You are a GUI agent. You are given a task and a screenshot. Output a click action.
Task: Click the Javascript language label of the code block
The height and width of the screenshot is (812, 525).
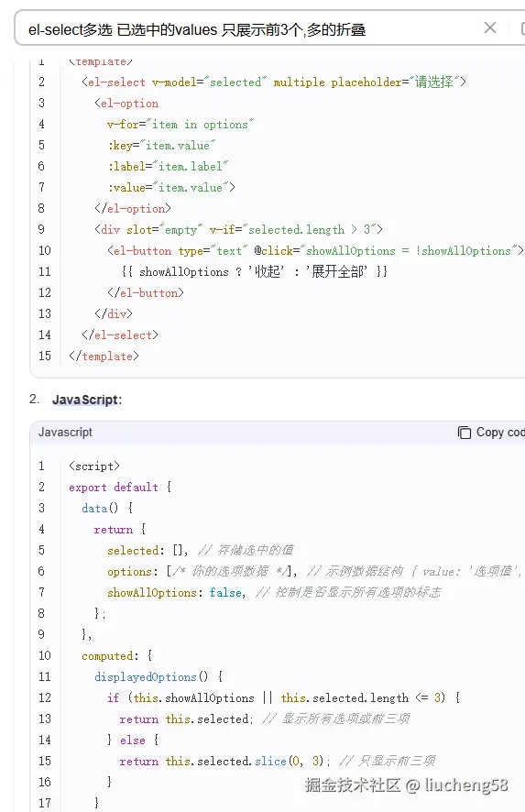point(65,432)
